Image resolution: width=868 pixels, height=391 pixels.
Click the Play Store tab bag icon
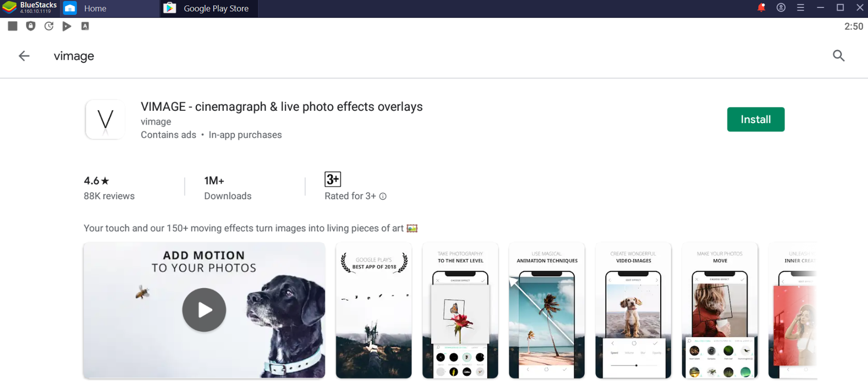point(170,8)
